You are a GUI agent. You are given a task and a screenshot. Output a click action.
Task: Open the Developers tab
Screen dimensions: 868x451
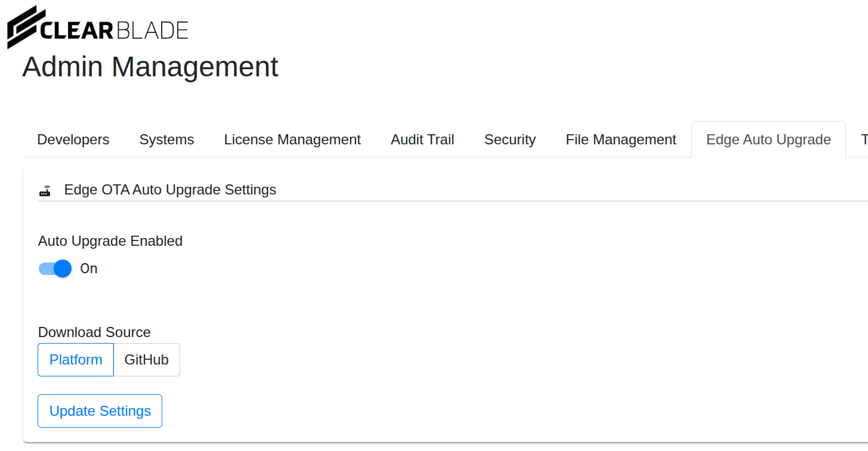[73, 140]
